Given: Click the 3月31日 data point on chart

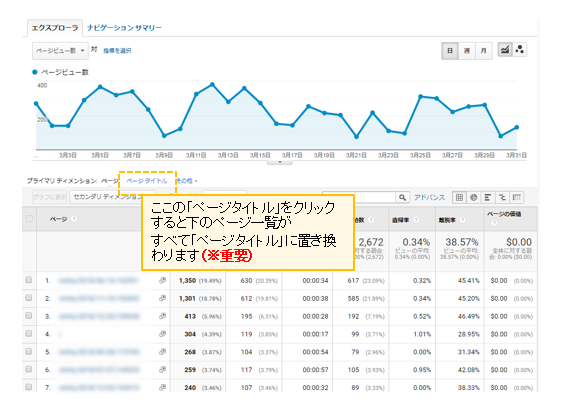Looking at the screenshot, I should click(517, 127).
